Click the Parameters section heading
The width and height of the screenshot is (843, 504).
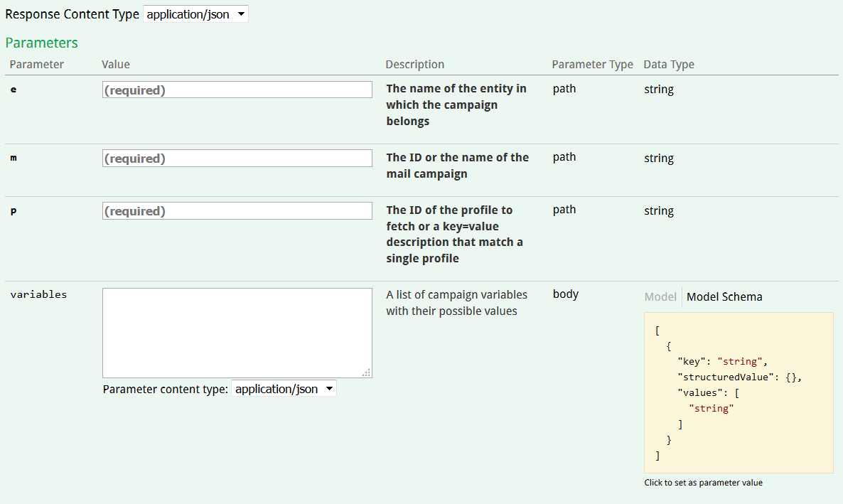point(42,43)
